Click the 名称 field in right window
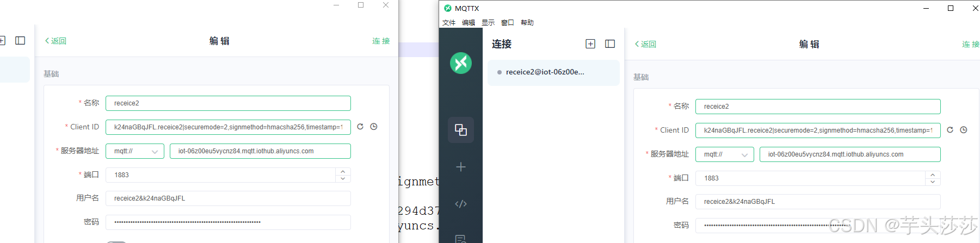The image size is (980, 243). click(818, 107)
